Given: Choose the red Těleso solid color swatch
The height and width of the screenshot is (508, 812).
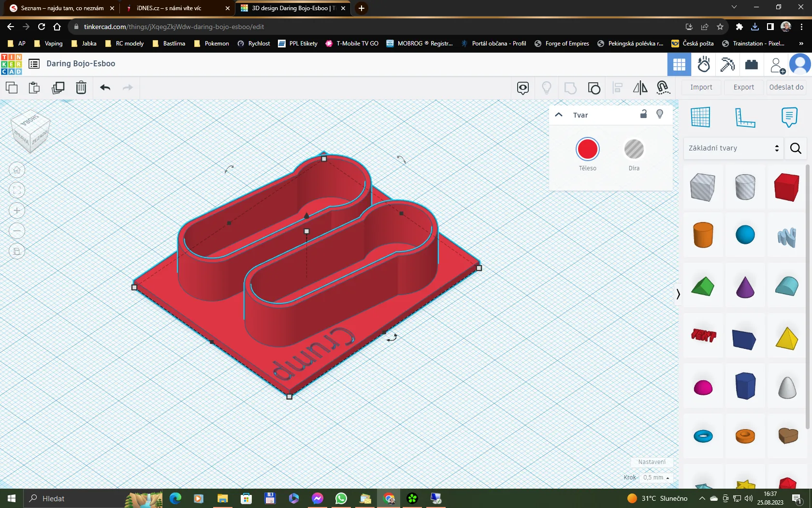Looking at the screenshot, I should point(587,149).
